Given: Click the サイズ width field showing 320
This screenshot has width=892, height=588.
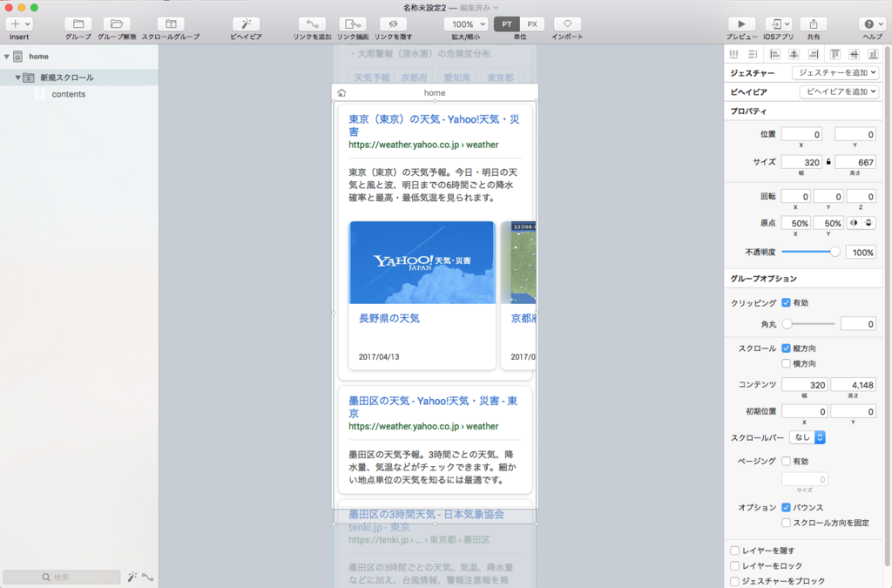Looking at the screenshot, I should coord(801,162).
